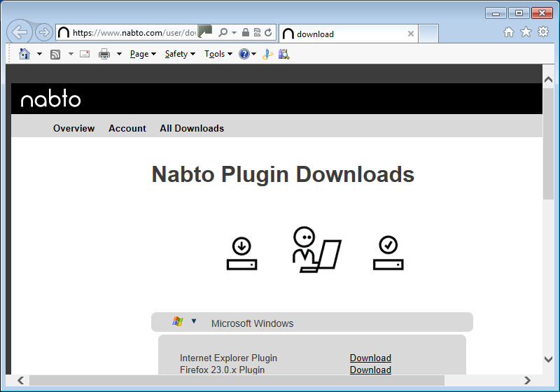The image size is (560, 392).
Task: Click the yellow-blue toolbar add-on icon
Action: (267, 55)
